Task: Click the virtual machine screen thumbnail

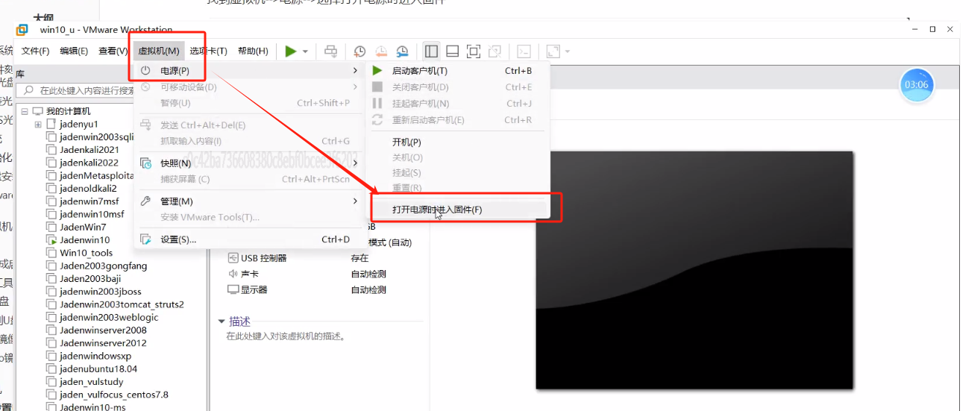Action: coord(694,270)
